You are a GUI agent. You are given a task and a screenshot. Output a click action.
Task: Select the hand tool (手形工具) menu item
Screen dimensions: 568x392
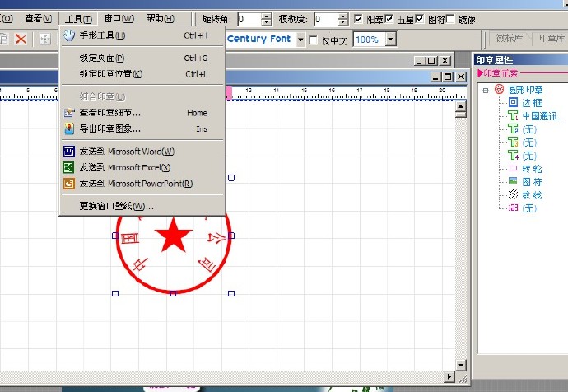[x=102, y=35]
